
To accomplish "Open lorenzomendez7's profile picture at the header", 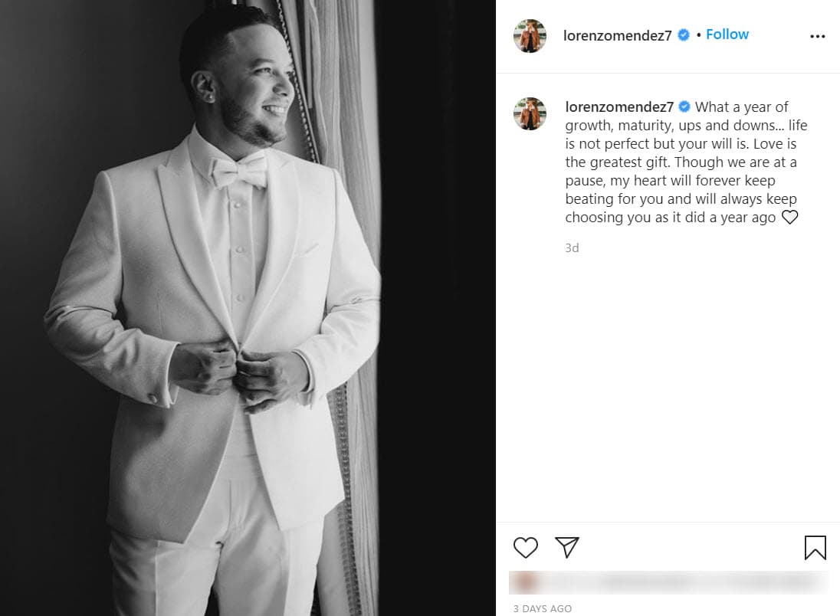I will (x=530, y=34).
